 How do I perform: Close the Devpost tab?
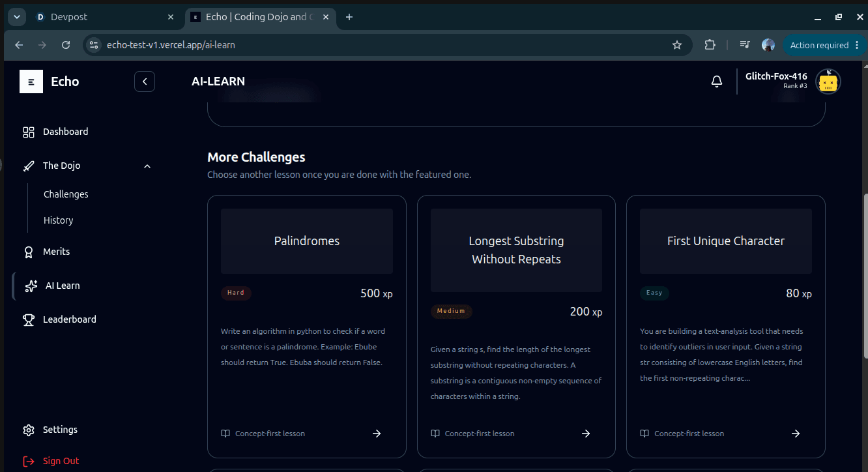171,17
